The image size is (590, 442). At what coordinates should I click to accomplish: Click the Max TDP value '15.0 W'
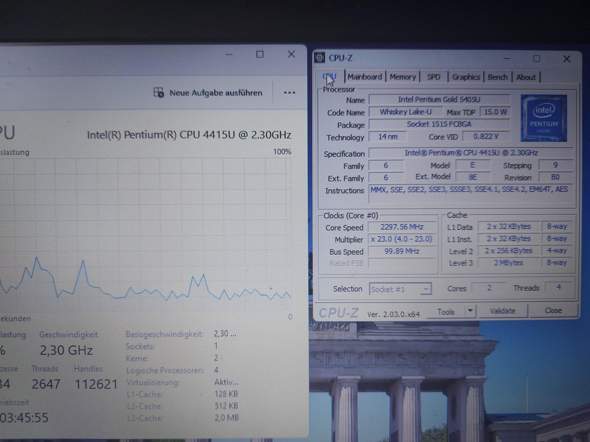coord(495,112)
